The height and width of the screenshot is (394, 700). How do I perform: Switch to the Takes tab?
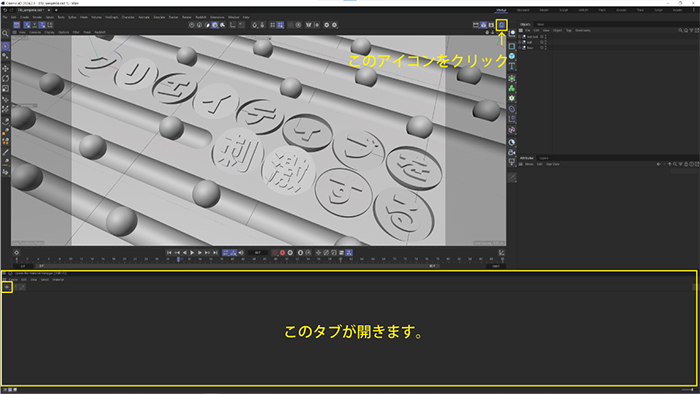541,25
